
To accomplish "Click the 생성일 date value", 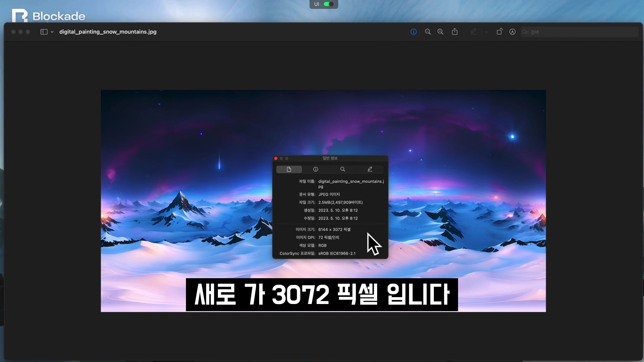I will coord(338,210).
